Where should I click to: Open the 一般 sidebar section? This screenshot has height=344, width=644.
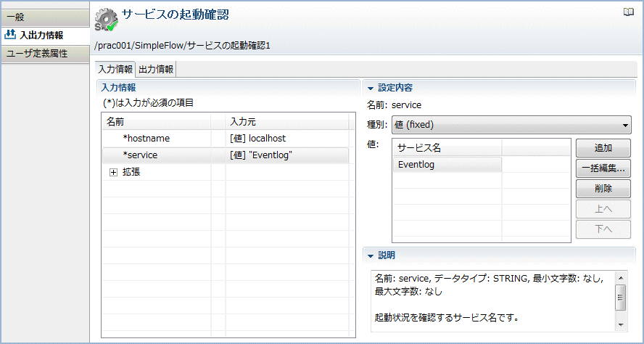pyautogui.click(x=45, y=17)
